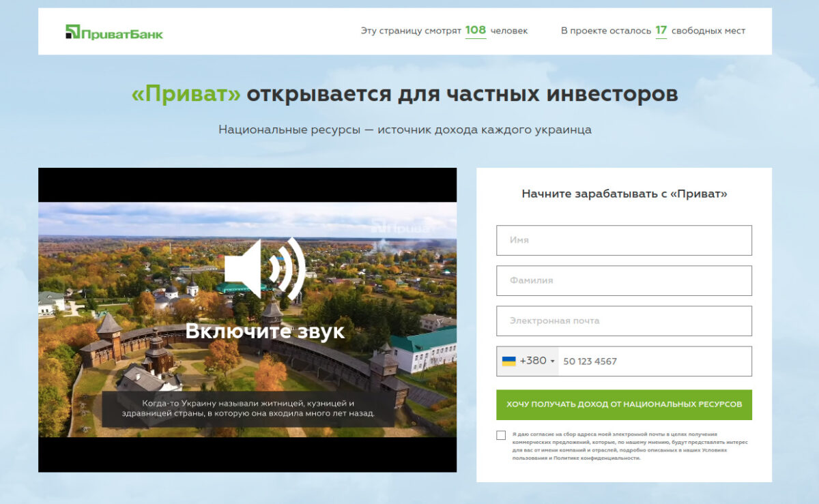Click the free places count 17
This screenshot has width=819, height=504.
(661, 30)
